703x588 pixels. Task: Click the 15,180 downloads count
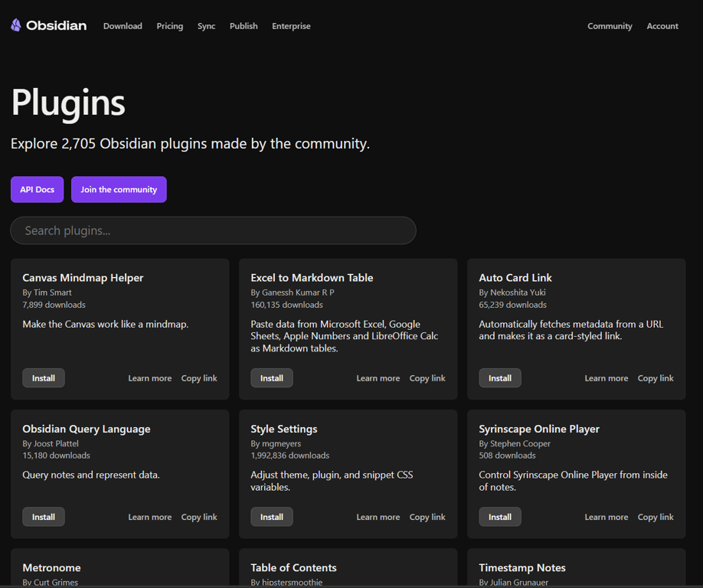tap(56, 456)
